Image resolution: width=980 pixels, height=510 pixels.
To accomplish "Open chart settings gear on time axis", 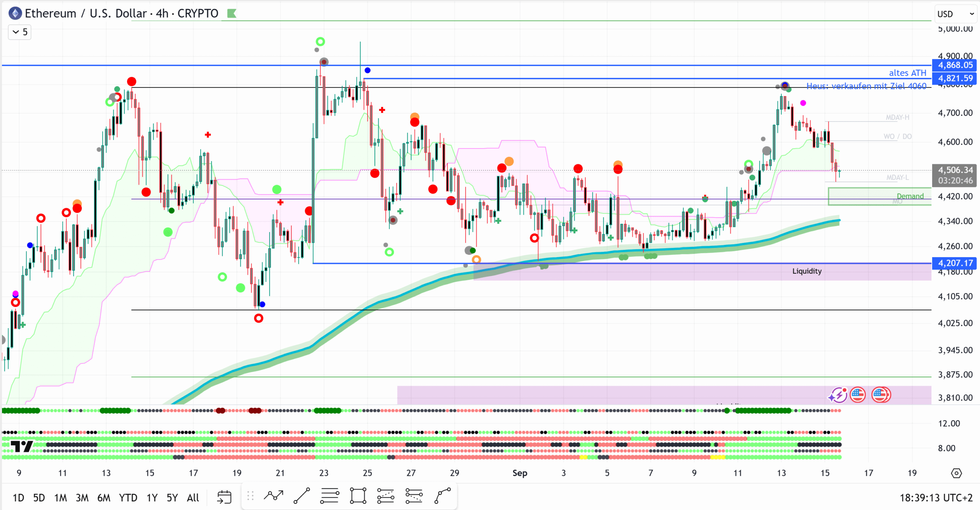I will point(956,473).
